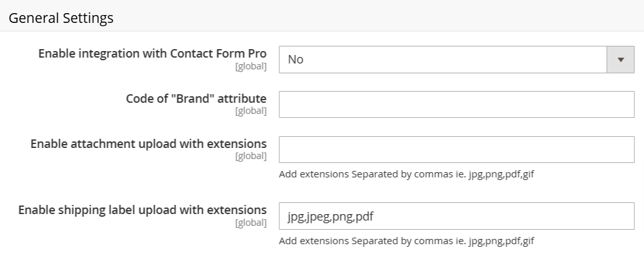Image resolution: width=644 pixels, height=254 pixels.
Task: Click the jpg,jpeg,png,pdf value text
Action: [x=330, y=216]
